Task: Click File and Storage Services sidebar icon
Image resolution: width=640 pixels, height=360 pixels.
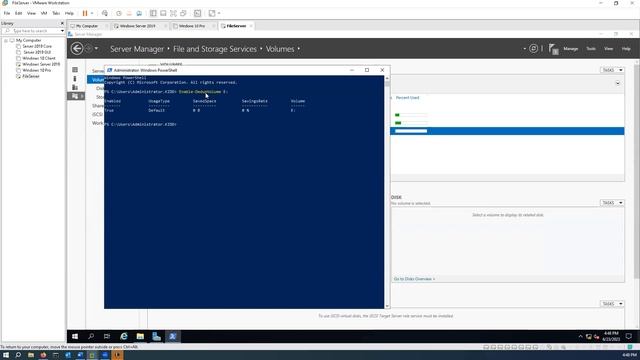Action: tap(76, 96)
